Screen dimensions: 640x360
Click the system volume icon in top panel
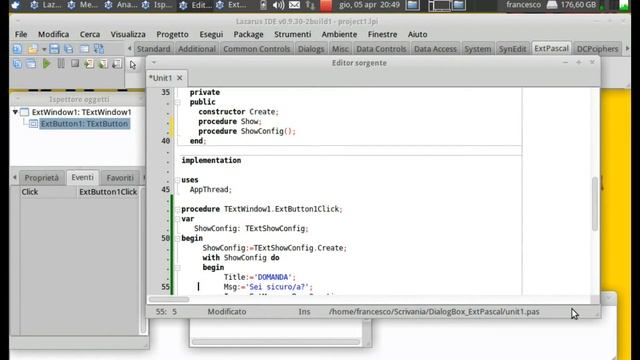(x=278, y=5)
